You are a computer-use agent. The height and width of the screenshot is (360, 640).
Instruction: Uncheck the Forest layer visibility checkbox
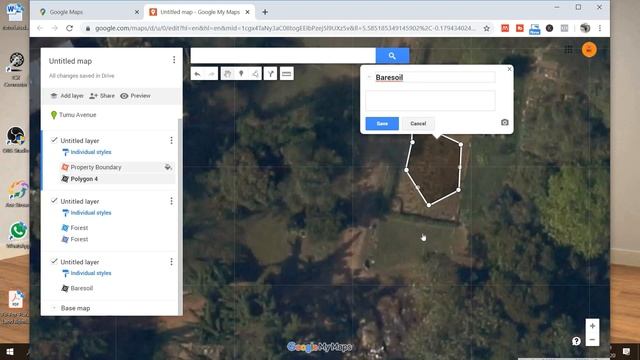[x=54, y=201]
